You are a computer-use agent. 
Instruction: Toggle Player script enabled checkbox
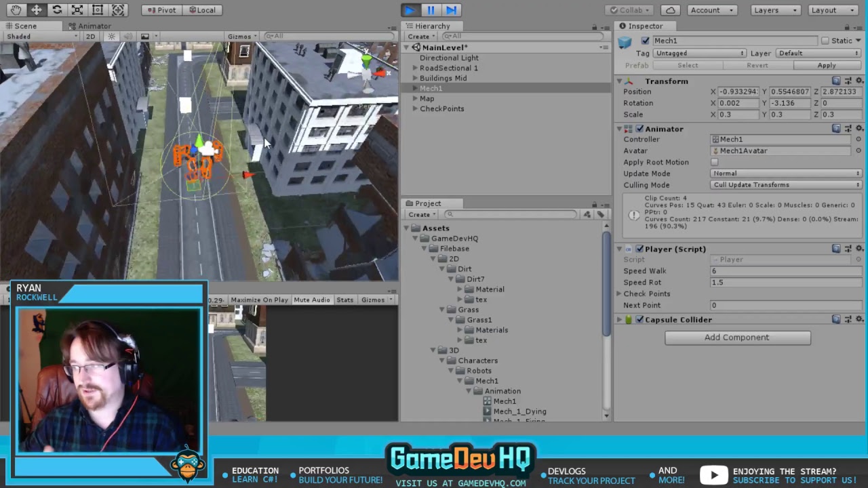pos(639,249)
